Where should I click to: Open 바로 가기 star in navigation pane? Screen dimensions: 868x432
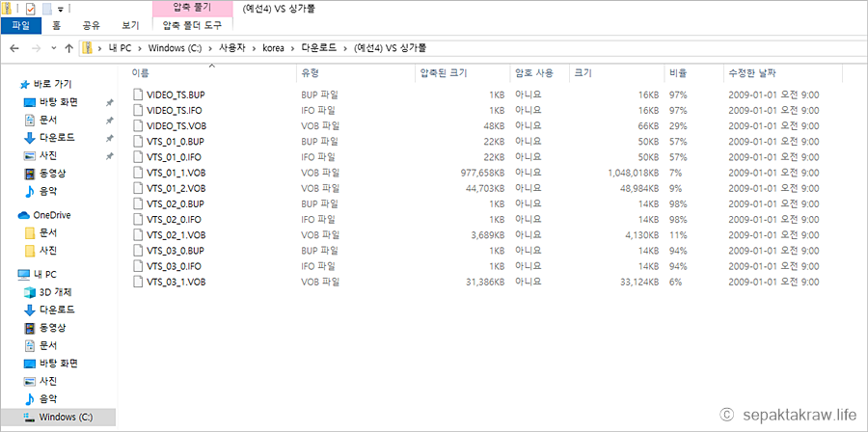point(24,85)
